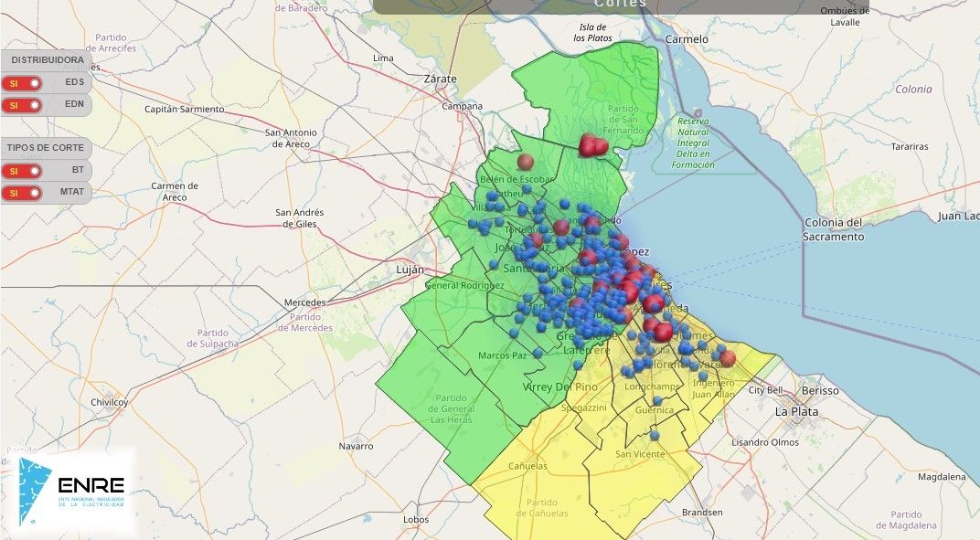Select the blue marker above Guernica

click(x=656, y=400)
